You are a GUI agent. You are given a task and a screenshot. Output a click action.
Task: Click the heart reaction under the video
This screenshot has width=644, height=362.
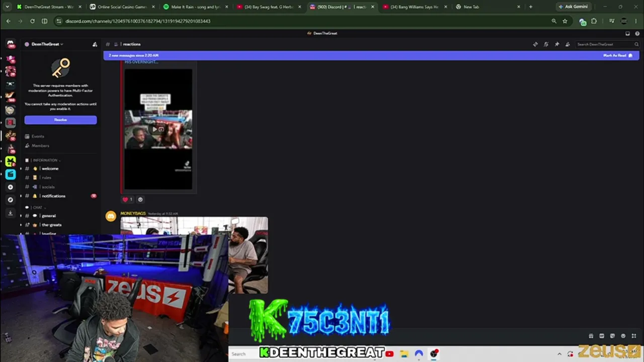coord(128,200)
